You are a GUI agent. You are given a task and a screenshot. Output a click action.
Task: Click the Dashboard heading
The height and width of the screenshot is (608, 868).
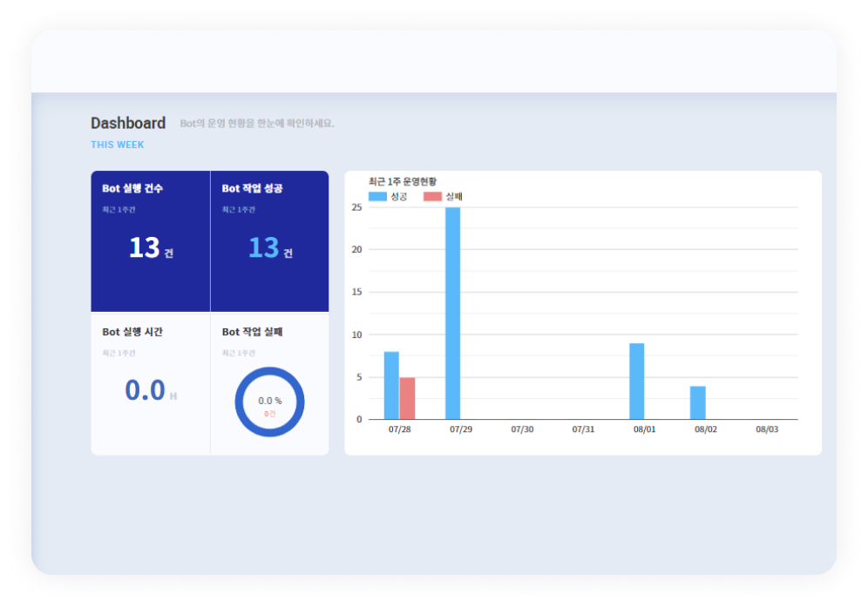pyautogui.click(x=128, y=123)
